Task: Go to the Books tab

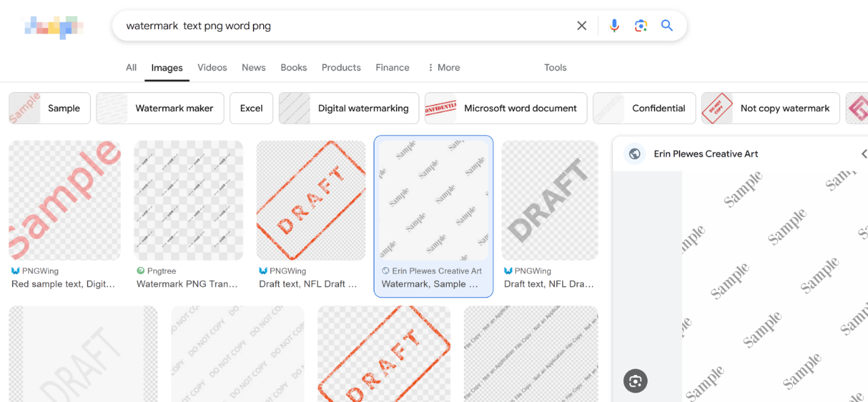Action: (x=294, y=68)
